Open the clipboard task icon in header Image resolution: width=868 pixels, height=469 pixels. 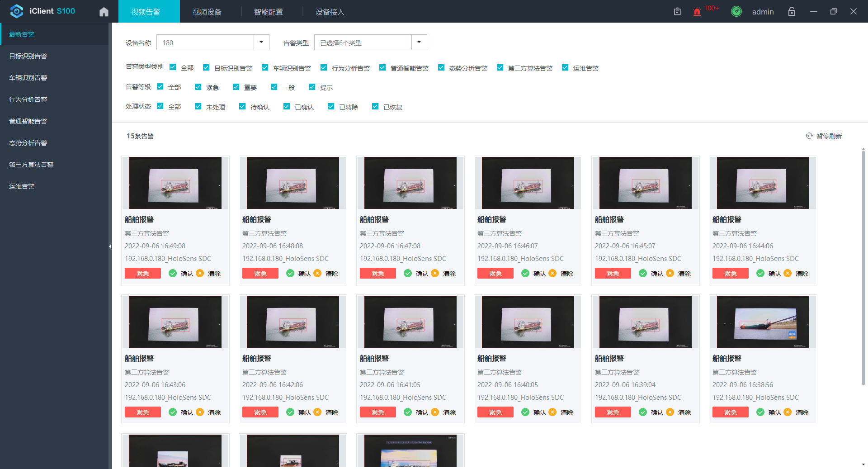coord(677,12)
